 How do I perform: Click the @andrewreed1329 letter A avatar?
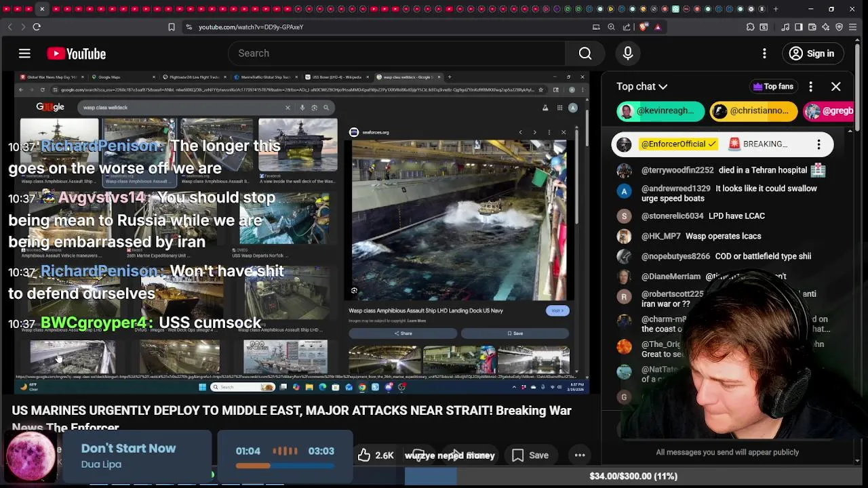click(624, 191)
